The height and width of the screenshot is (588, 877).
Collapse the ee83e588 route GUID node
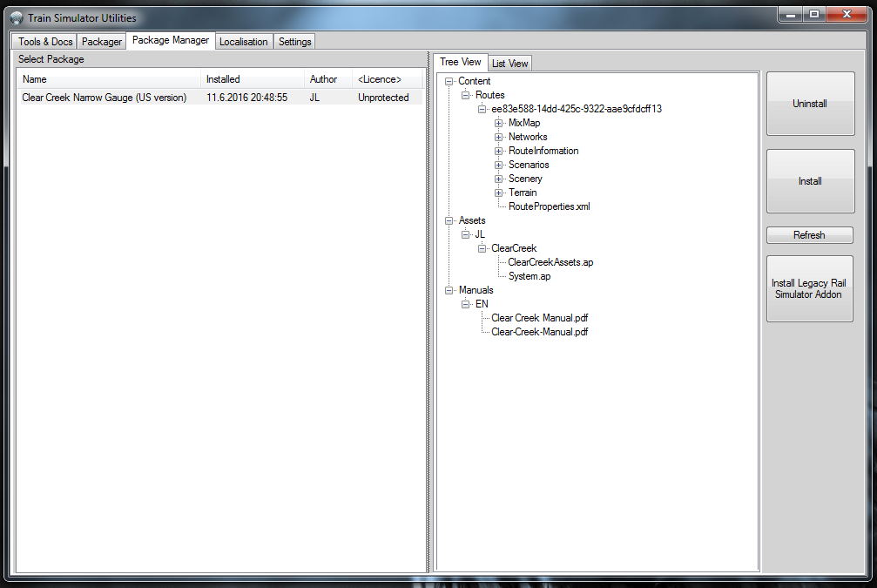coord(482,109)
